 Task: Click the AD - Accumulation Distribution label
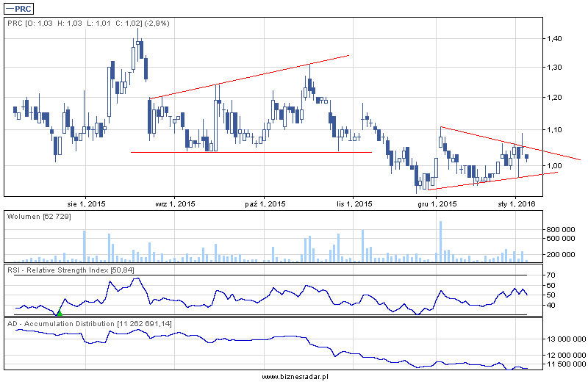tap(88, 323)
